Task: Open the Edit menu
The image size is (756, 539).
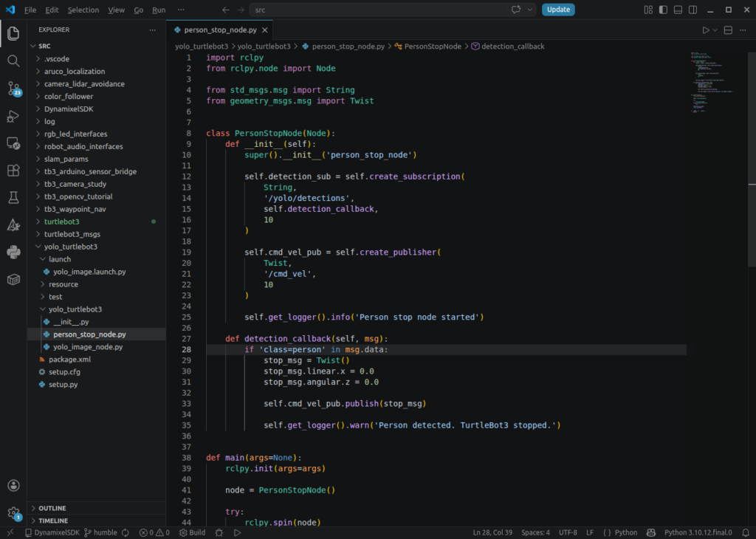Action: (52, 10)
